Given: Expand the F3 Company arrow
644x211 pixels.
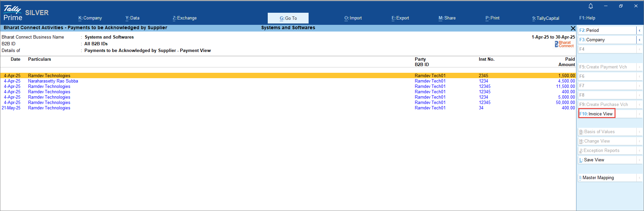Looking at the screenshot, I should click(639, 40).
